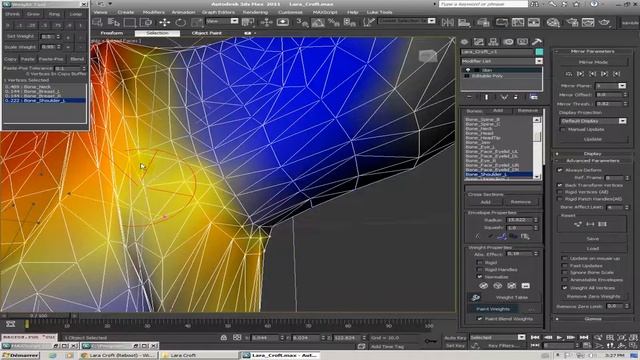Enable the Rigid Handles checkbox
The height and width of the screenshot is (360, 640).
pos(480,269)
